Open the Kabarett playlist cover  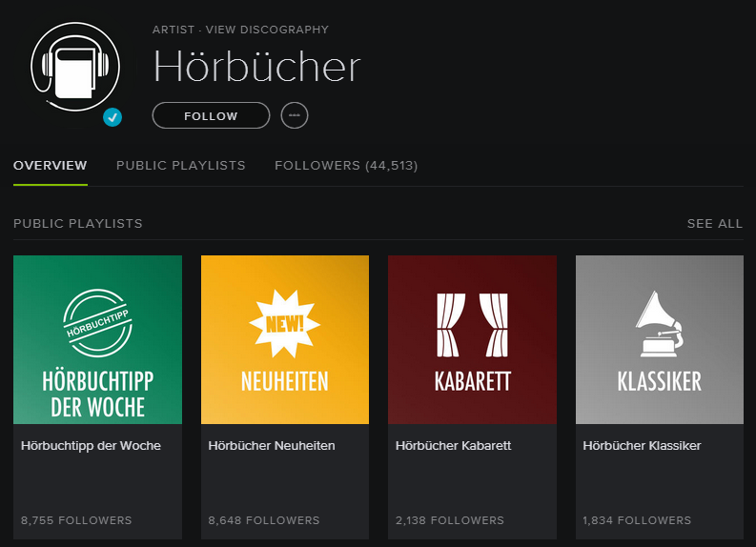473,340
